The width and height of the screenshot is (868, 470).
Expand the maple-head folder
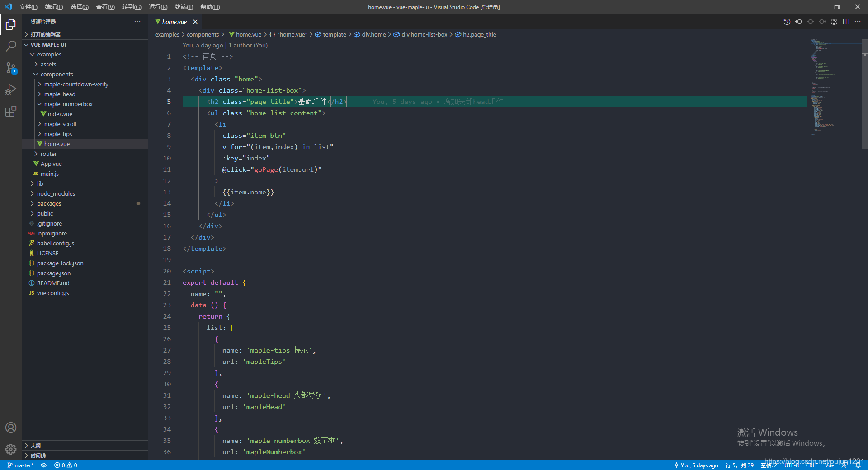coord(85,94)
